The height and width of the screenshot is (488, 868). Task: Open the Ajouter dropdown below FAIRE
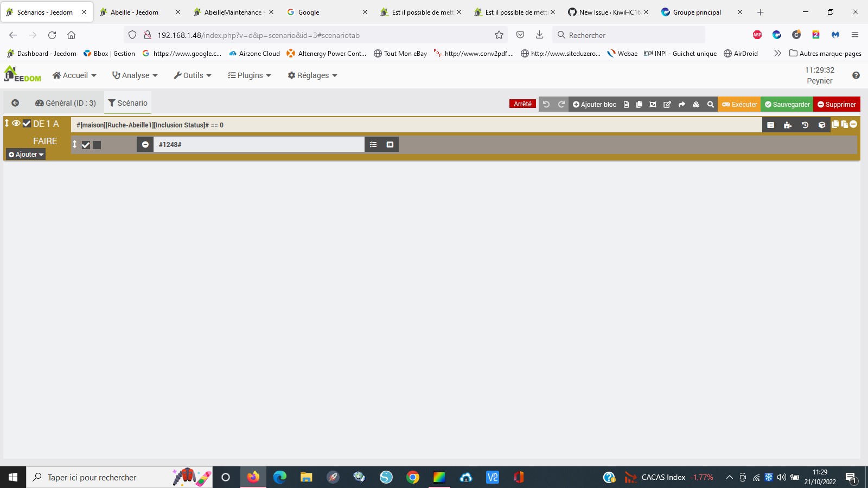pos(25,154)
